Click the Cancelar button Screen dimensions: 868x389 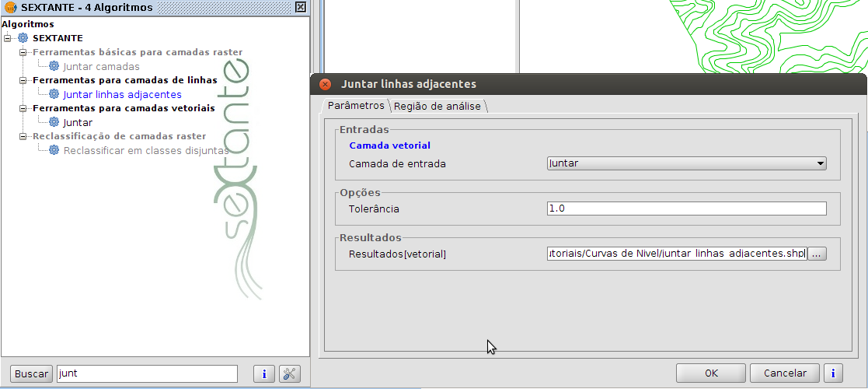[785, 373]
